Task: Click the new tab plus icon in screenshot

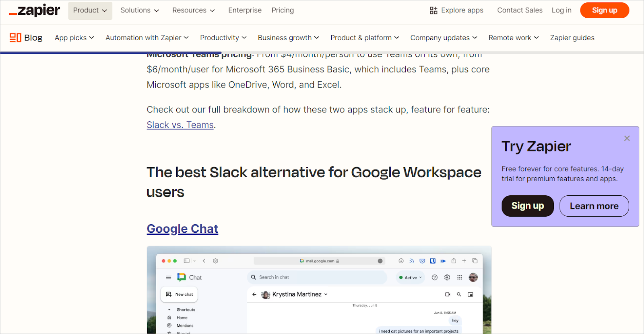Action: 464,261
